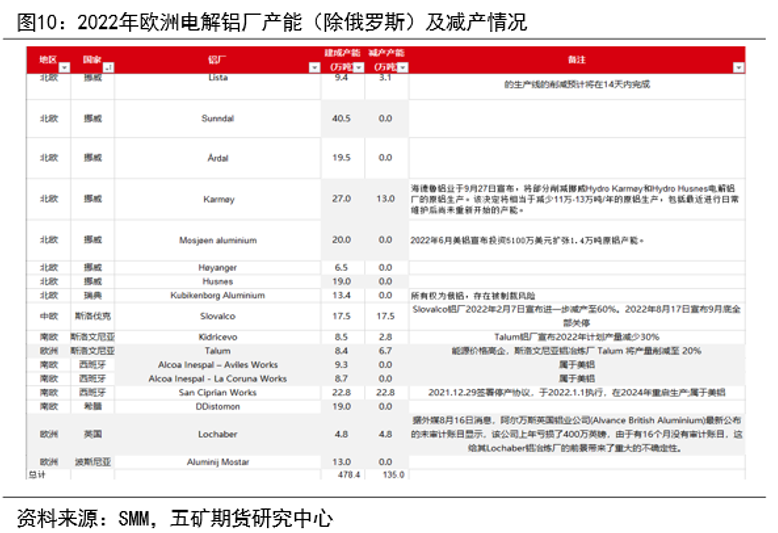Click the Talum smelter name cell
Screen dimensions: 778x533
click(217, 351)
